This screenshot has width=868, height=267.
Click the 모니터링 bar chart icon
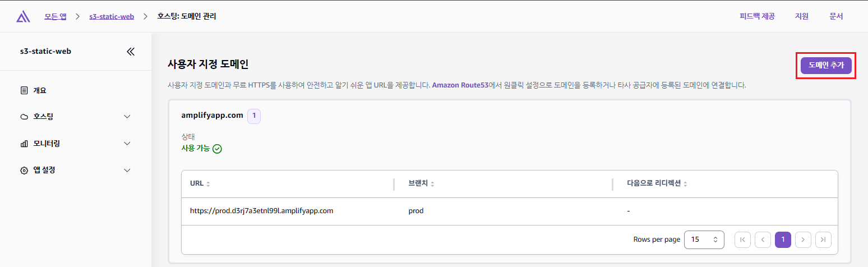[24, 144]
